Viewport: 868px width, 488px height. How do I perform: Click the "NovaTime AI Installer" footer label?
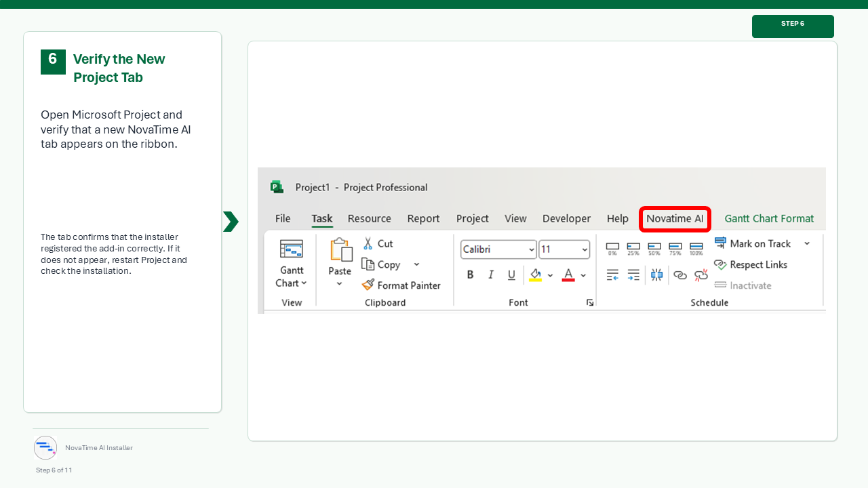click(99, 448)
